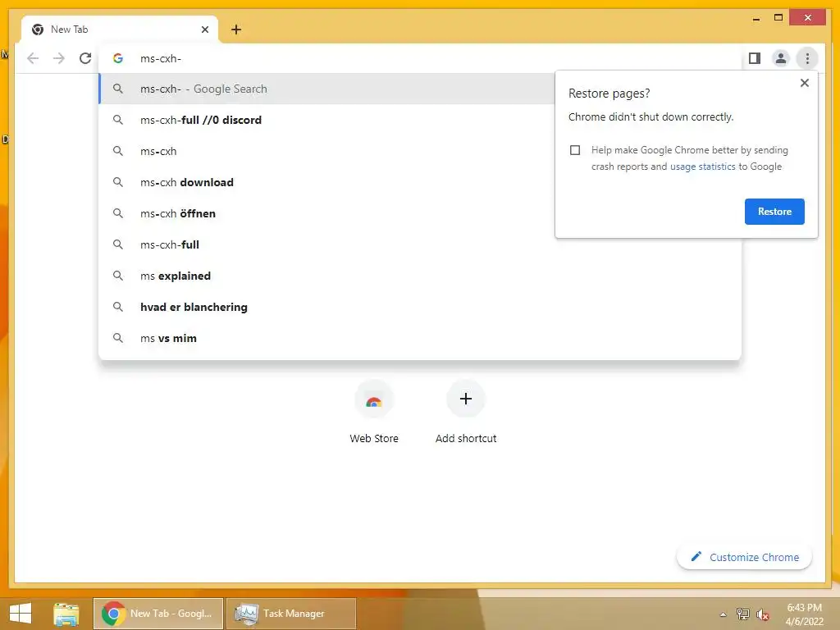Click the network icon in the tray

tap(742, 614)
